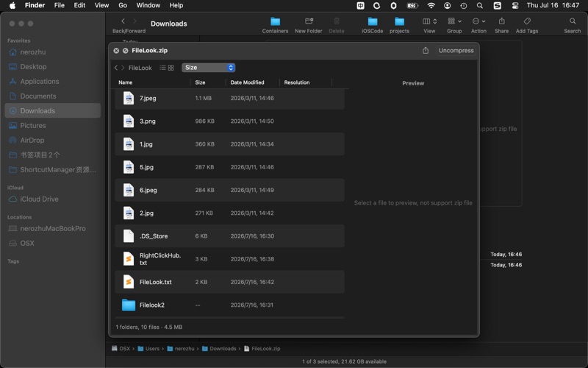Screen dimensions: 588x368
Task: Close the FileLook.zip preview panel
Action: (x=116, y=51)
